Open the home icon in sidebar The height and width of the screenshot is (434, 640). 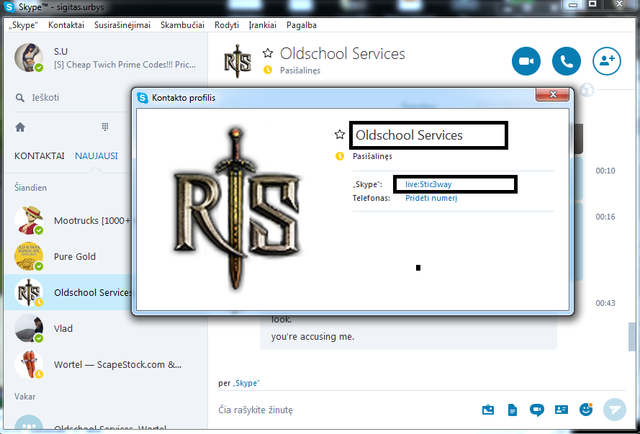pyautogui.click(x=20, y=127)
